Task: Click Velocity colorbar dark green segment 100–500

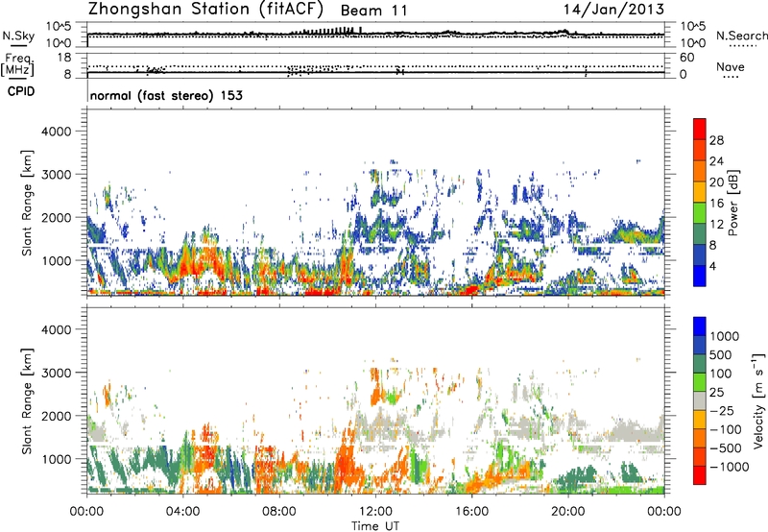Action: [700, 364]
